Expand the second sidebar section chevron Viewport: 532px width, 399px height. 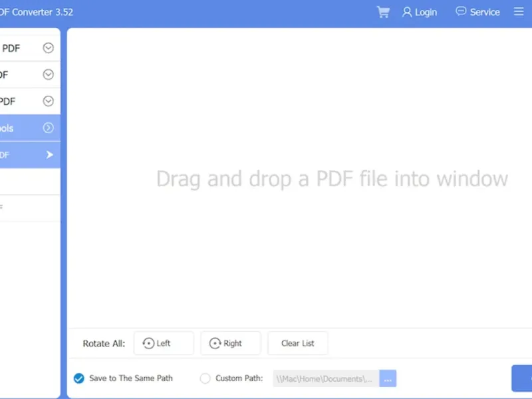[48, 74]
